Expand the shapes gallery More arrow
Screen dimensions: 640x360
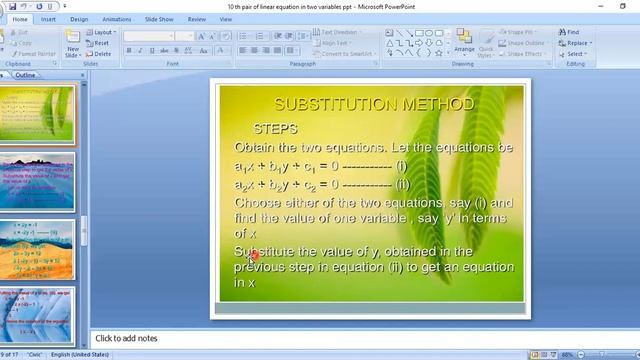pos(449,53)
